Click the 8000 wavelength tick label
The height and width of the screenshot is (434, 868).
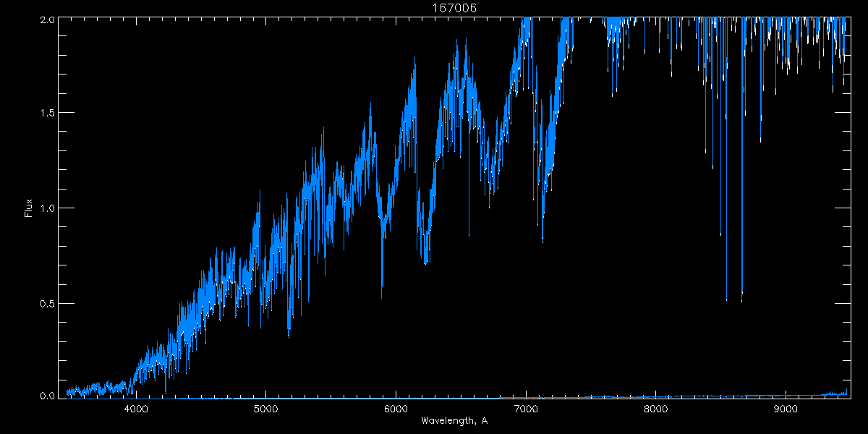click(655, 409)
